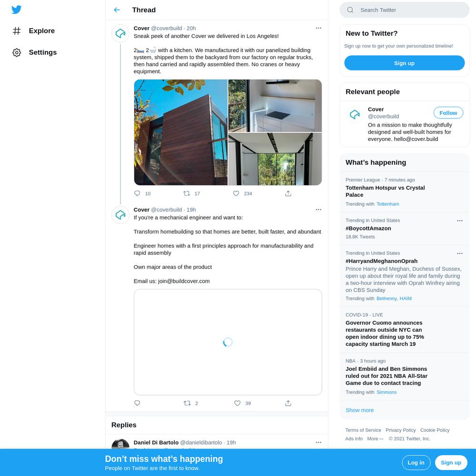The width and height of the screenshot is (476, 476).
Task: Retweet the Los Angeles sneak peek tweet
Action: (x=187, y=193)
